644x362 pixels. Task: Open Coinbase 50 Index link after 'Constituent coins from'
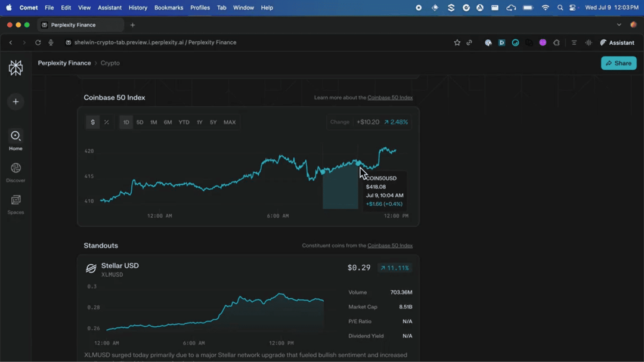pos(390,245)
